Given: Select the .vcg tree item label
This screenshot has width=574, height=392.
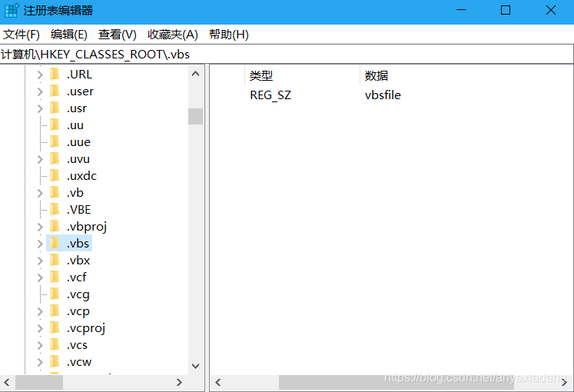Looking at the screenshot, I should 78,294.
